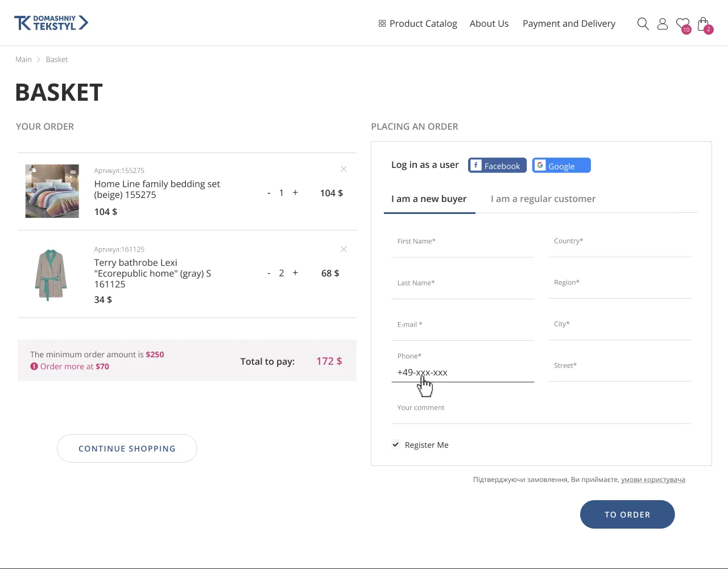
Task: Log in with Google button
Action: tap(561, 166)
